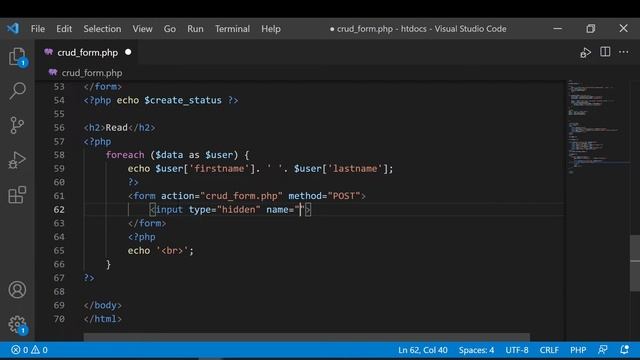The height and width of the screenshot is (360, 640).
Task: Split the editor to the right
Action: [605, 52]
